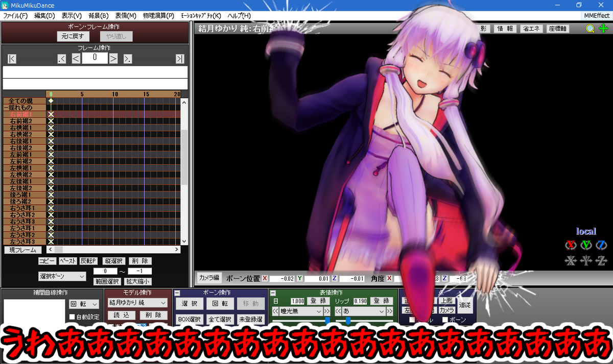Step forward one frame with '>' button
Image resolution: width=613 pixels, height=364 pixels.
(x=113, y=59)
